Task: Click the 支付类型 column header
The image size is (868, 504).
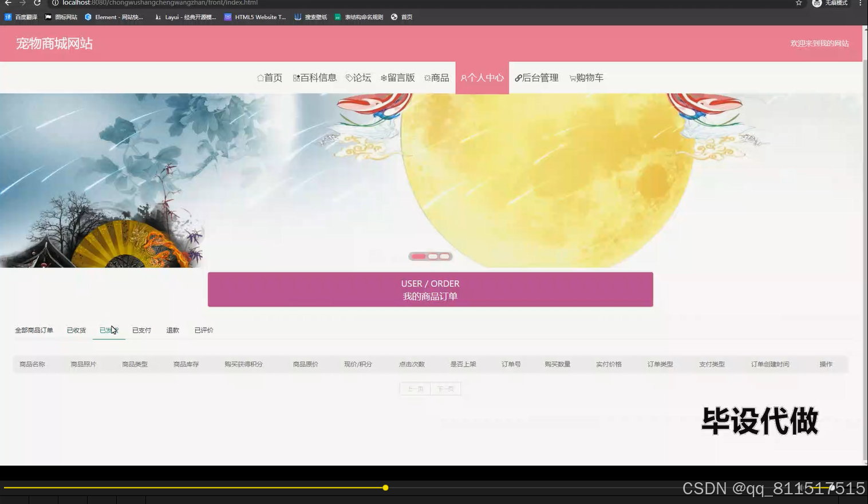Action: [712, 364]
